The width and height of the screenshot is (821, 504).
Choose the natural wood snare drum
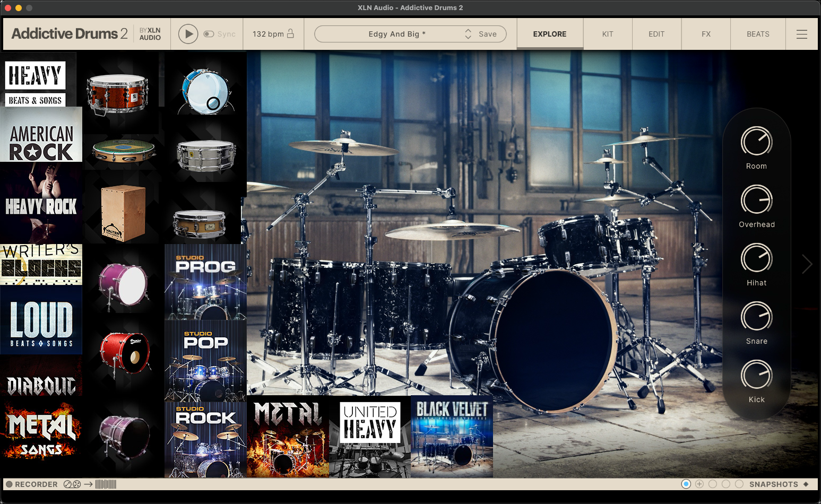tap(200, 224)
